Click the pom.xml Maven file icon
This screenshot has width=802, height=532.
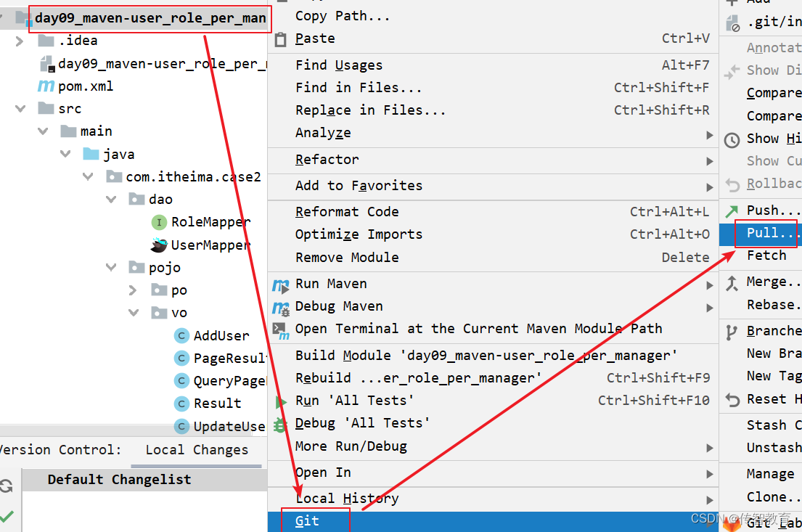point(46,86)
